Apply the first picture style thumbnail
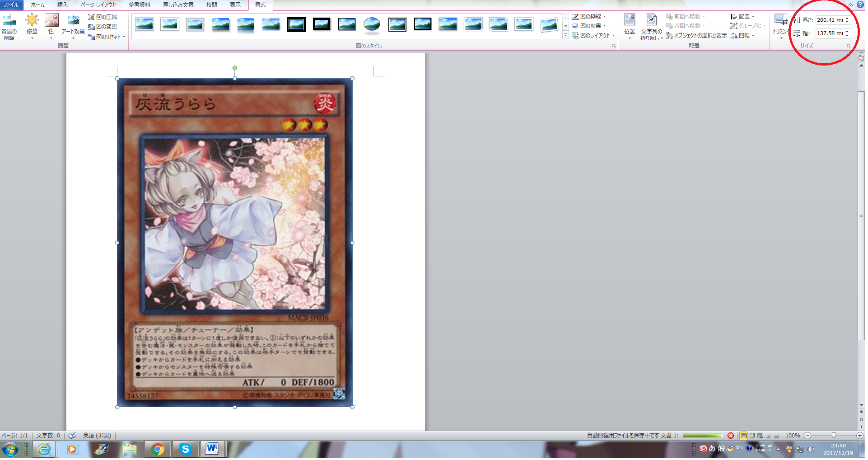Image resolution: width=868 pixels, height=460 pixels. click(145, 24)
